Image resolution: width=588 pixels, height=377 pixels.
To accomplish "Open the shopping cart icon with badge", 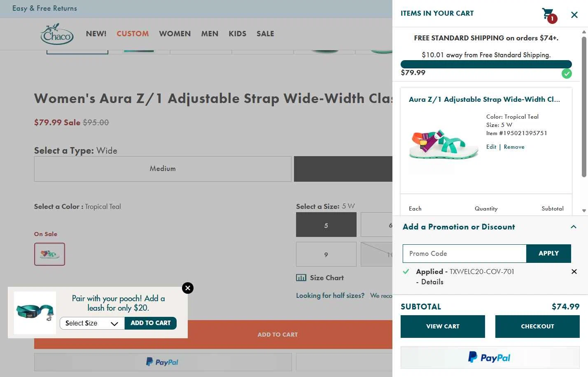I will point(549,15).
